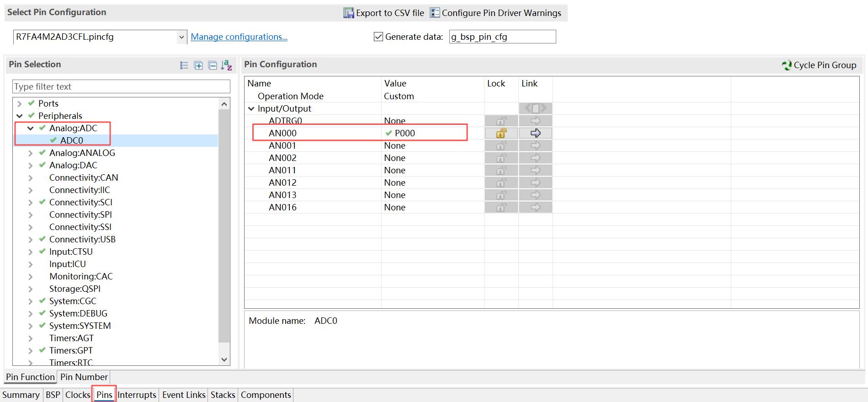Screen dimensions: 868x402
Task: Collapse all items in Pin Selection tree
Action: point(213,65)
